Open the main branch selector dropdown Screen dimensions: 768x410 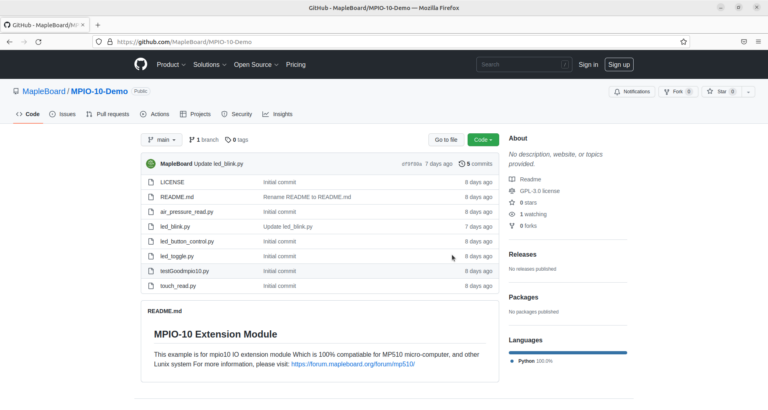point(162,140)
